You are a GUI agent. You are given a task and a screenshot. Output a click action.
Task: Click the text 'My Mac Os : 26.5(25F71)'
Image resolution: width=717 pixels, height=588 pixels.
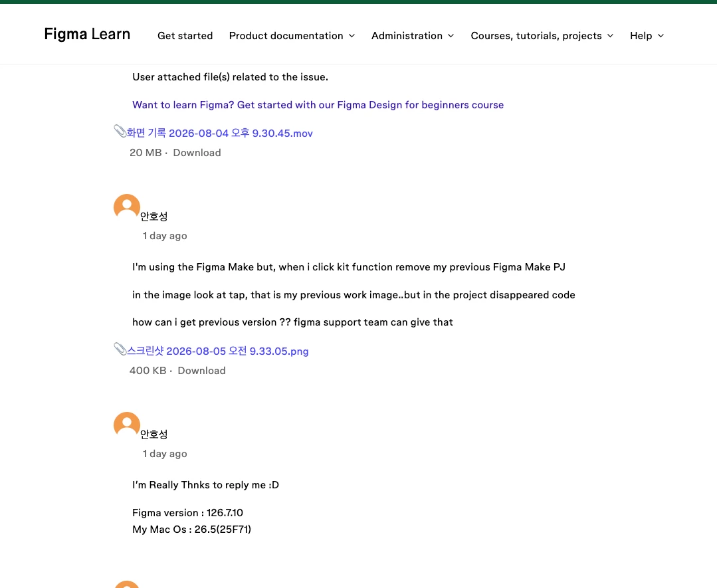191,530
